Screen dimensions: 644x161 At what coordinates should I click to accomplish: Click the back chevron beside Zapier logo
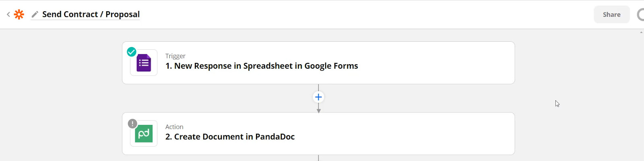click(8, 14)
